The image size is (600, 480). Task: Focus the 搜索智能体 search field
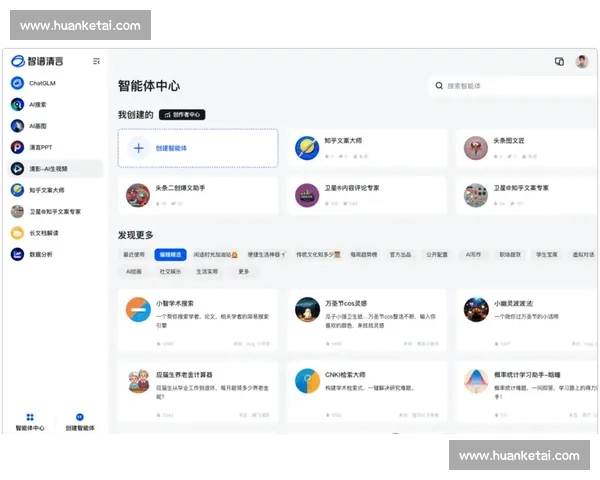coord(513,86)
